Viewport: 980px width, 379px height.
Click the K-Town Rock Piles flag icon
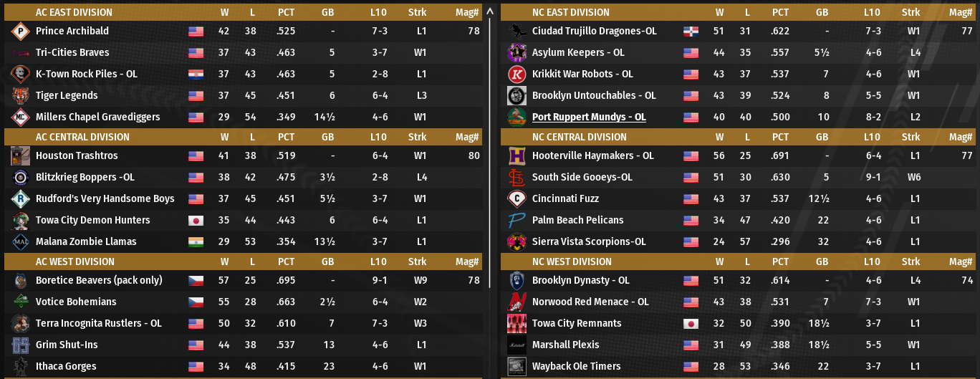pos(196,75)
